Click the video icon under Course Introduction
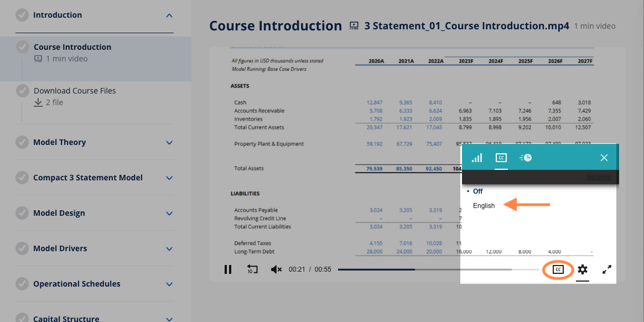Image resolution: width=644 pixels, height=322 pixels. click(38, 59)
